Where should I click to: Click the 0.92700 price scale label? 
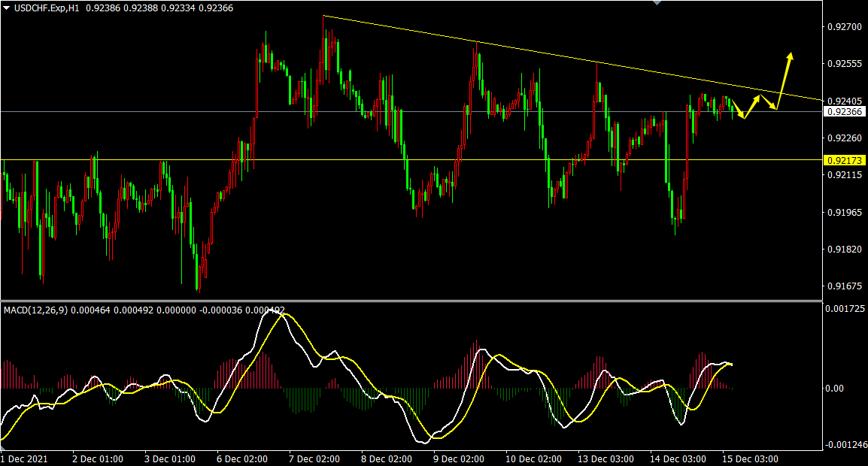(844, 27)
